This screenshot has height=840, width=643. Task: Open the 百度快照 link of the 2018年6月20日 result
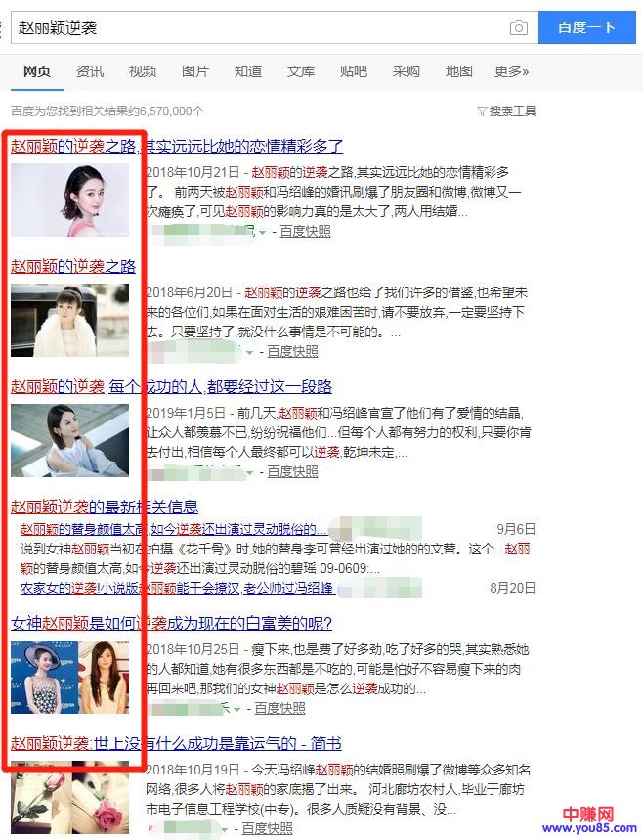click(x=292, y=351)
